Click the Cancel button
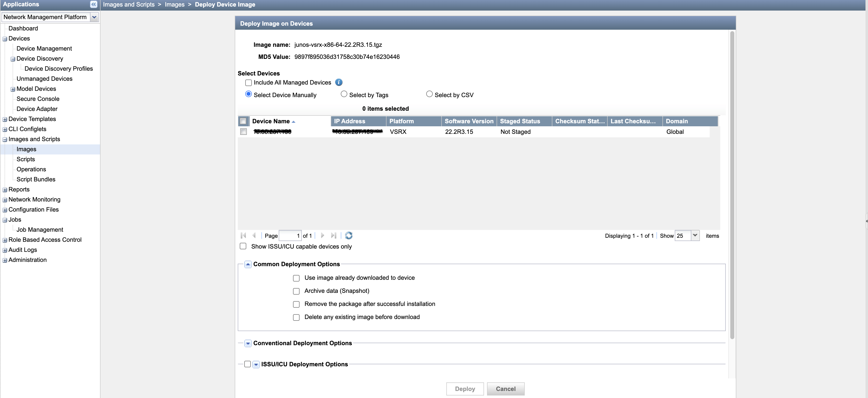Screen dimensions: 868x398 point(505,389)
